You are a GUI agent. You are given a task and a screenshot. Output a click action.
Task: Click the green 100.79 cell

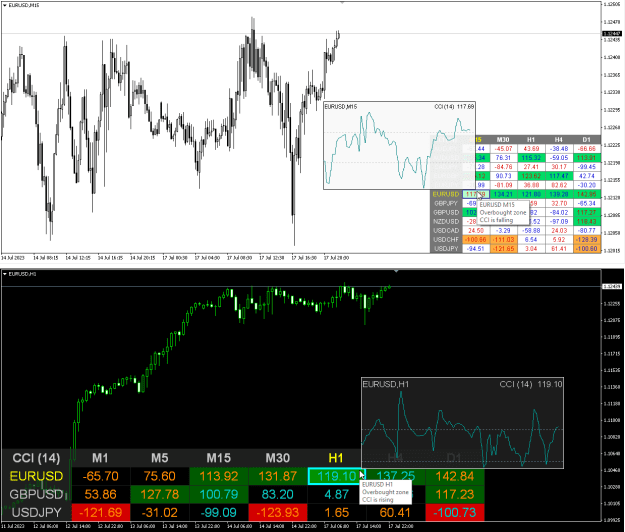[x=218, y=494]
